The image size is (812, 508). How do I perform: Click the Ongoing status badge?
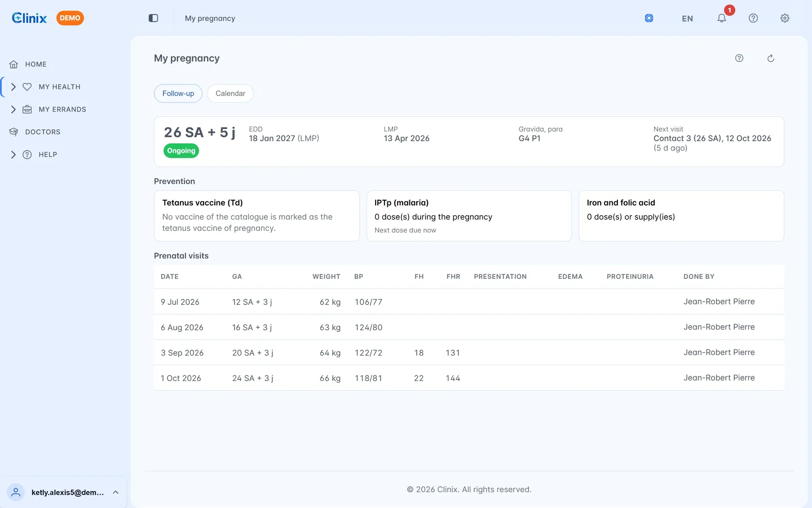[181, 151]
